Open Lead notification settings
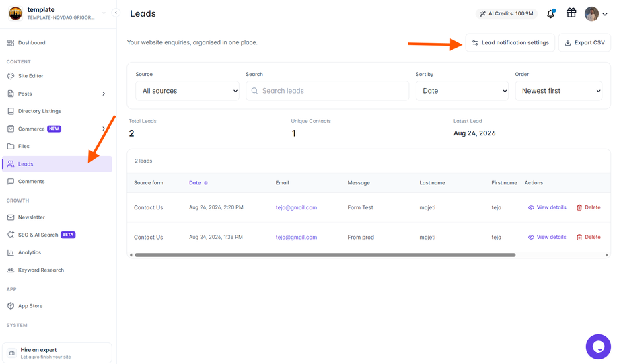This screenshot has width=619, height=364. 510,42
